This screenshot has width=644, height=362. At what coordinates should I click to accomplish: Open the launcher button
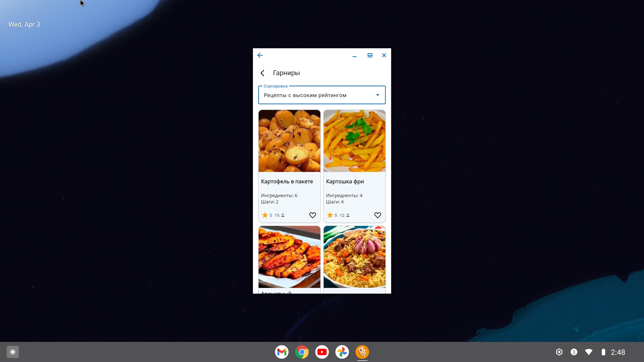tap(13, 352)
